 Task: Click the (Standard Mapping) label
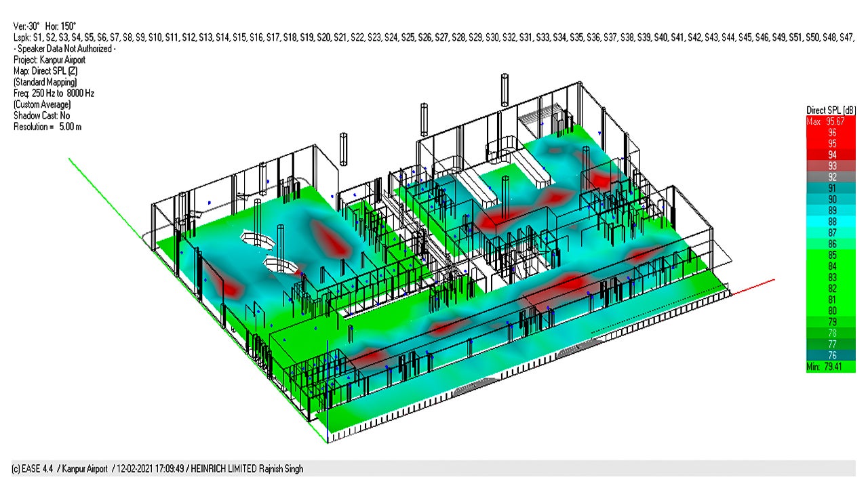tap(45, 82)
